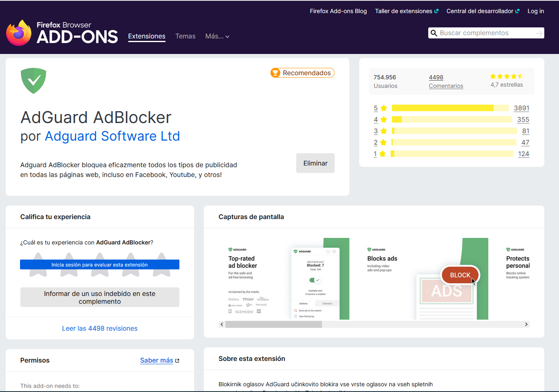Click the 5-star rating bar
The width and height of the screenshot is (559, 392).
(x=450, y=108)
